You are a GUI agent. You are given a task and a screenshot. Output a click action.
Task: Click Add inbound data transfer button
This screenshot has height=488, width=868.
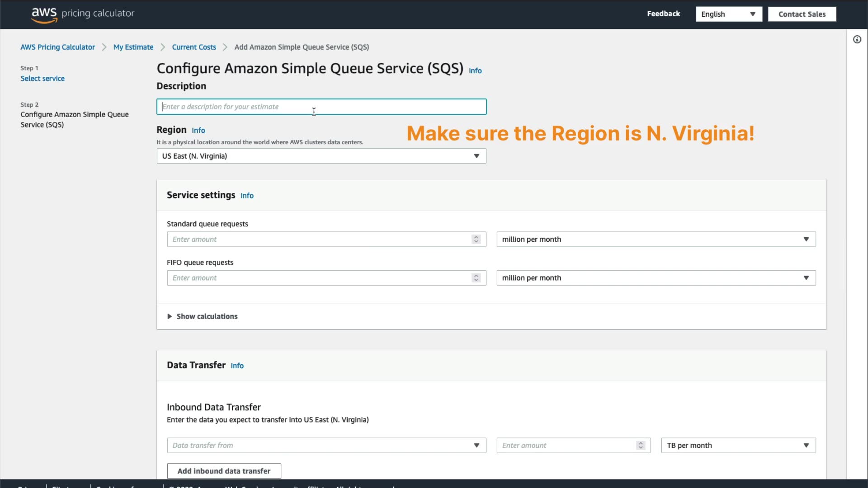tap(224, 471)
